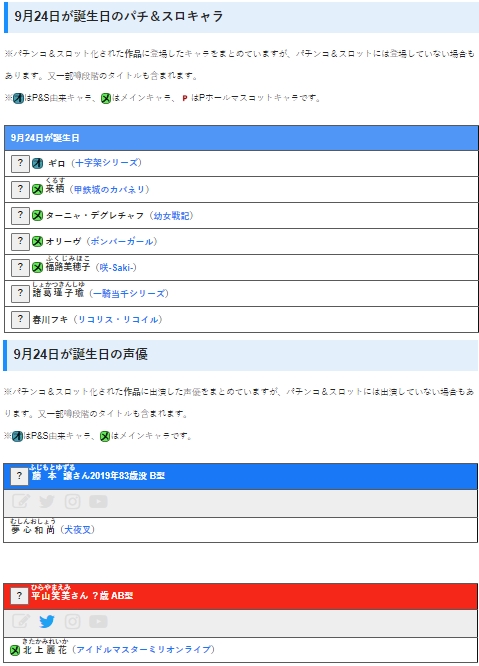The image size is (479, 666).
Task: Open the 甲鉄城のカバネリ link
Action: point(110,189)
